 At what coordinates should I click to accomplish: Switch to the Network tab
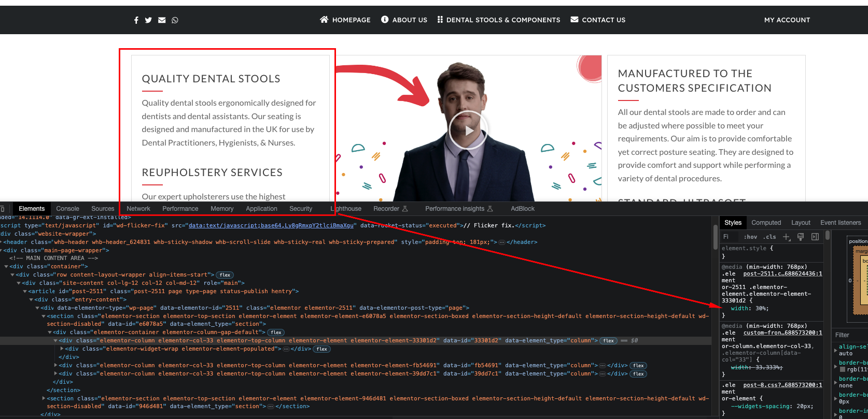click(138, 209)
